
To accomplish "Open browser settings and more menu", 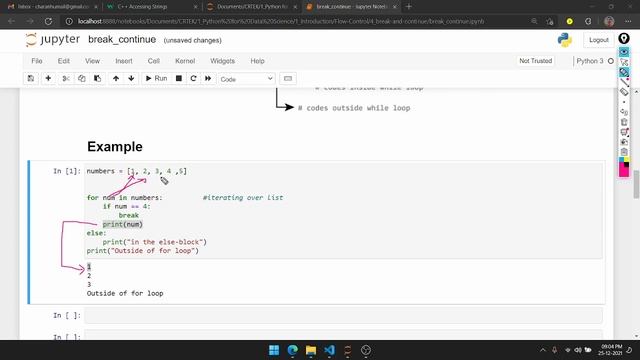I will click(628, 21).
